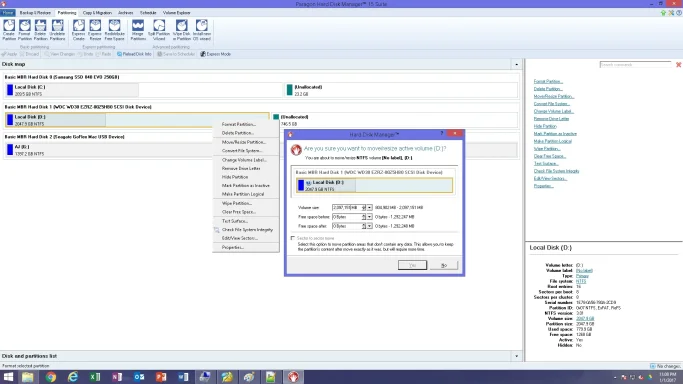Switch to the Archives tab
Viewport: 683px width, 384px height.
coord(125,13)
